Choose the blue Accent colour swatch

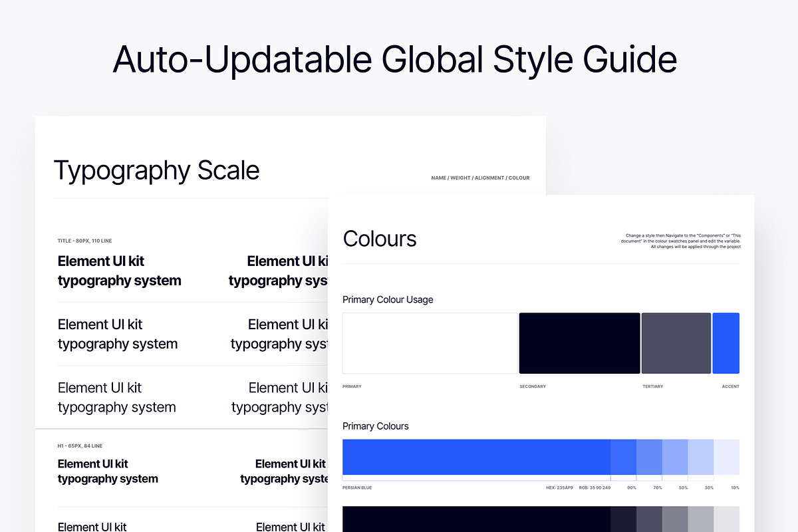(x=726, y=343)
